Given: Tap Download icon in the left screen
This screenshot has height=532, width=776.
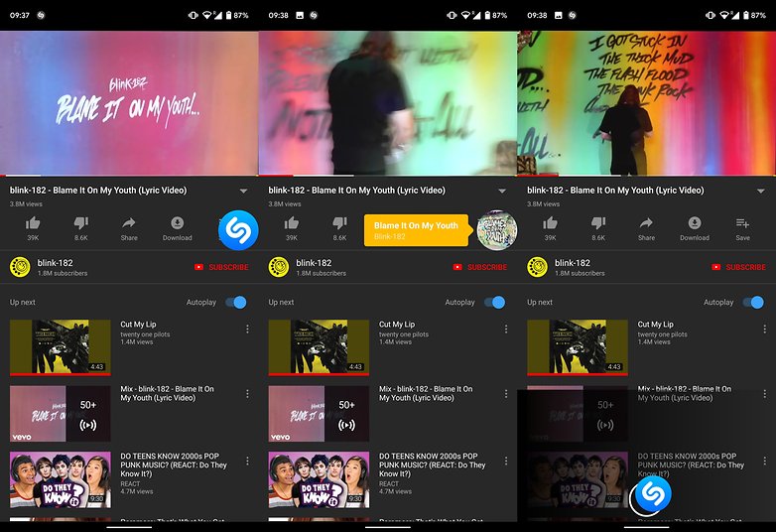Looking at the screenshot, I should point(178,223).
